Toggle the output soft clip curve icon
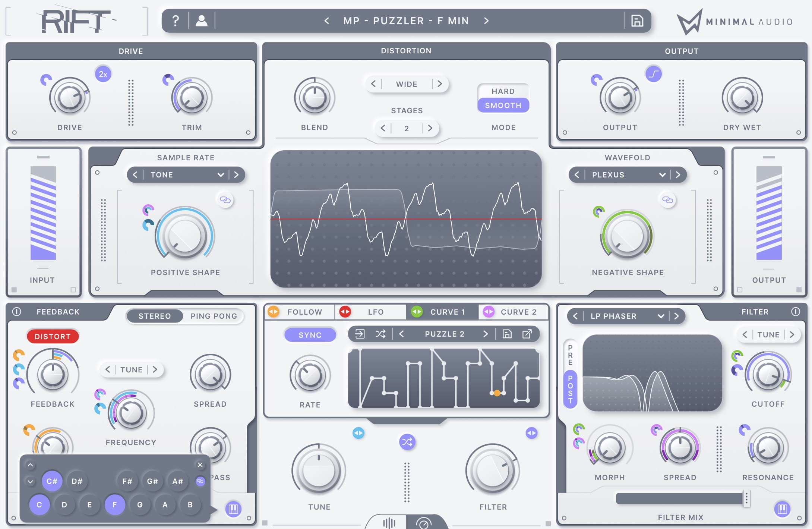The width and height of the screenshot is (812, 529). [653, 74]
